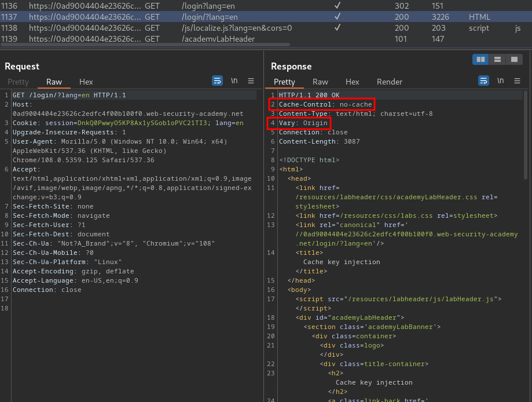Click the Cookie session header line
The height and width of the screenshot is (402, 532).
click(128, 123)
